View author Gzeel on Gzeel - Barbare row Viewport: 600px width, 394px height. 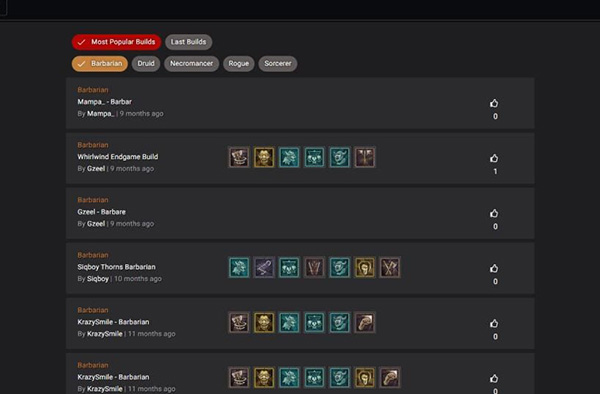point(96,224)
